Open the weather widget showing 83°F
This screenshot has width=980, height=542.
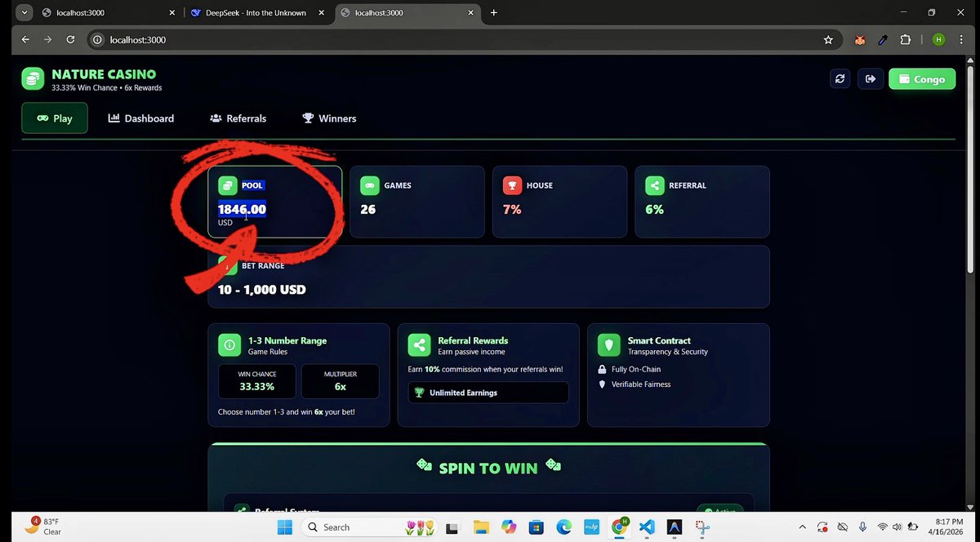tap(42, 526)
